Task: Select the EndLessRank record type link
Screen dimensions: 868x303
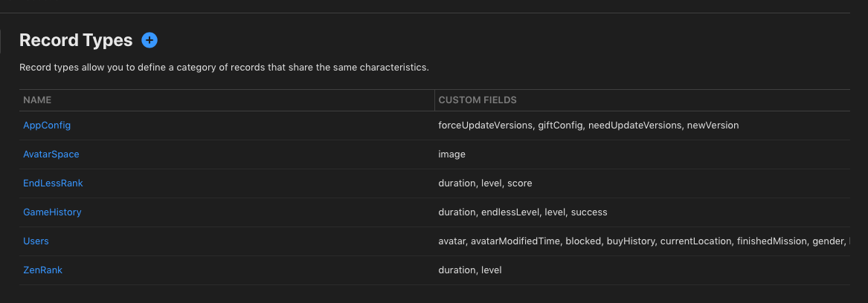Action: (53, 183)
